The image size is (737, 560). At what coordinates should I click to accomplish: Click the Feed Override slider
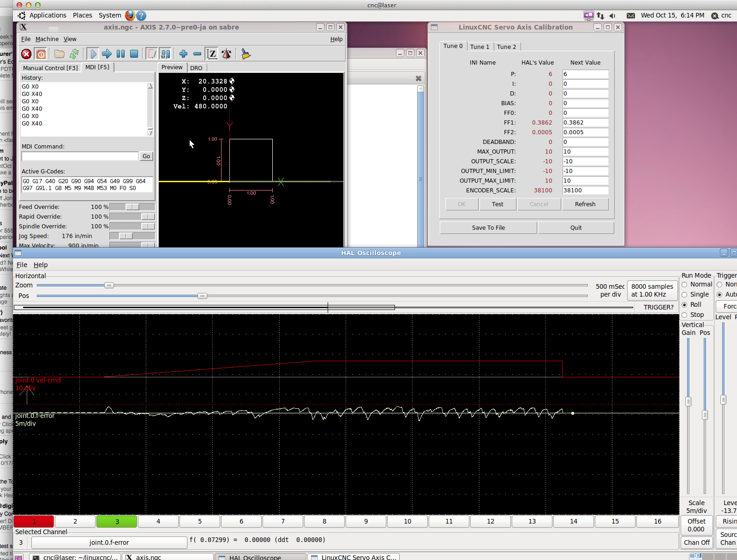click(x=132, y=207)
